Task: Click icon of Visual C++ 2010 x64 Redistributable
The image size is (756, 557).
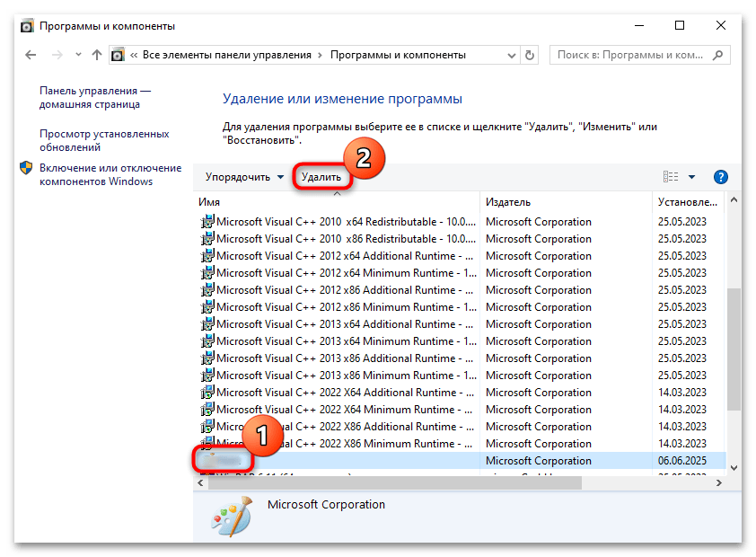Action: pyautogui.click(x=207, y=222)
